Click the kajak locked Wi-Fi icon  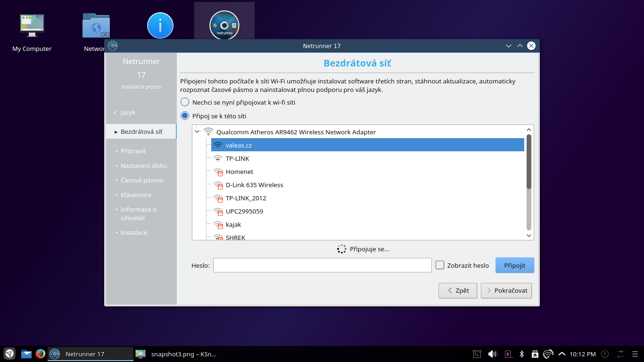(x=218, y=224)
